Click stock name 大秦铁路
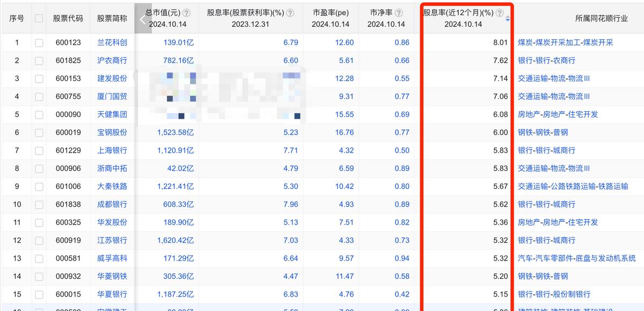The image size is (644, 311). point(112,186)
